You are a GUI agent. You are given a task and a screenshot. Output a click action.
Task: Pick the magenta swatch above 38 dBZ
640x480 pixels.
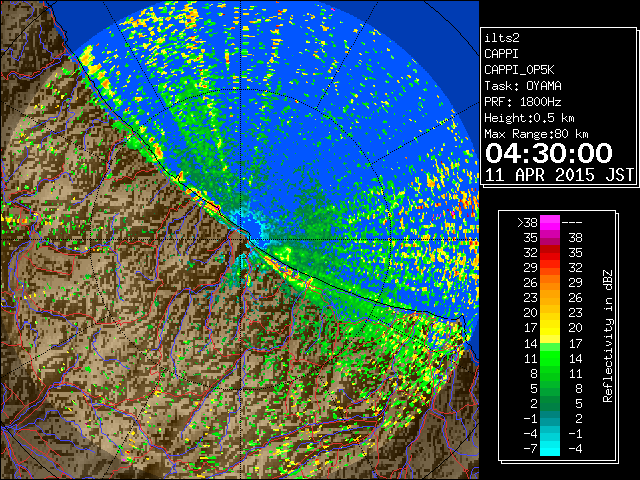[x=550, y=223]
